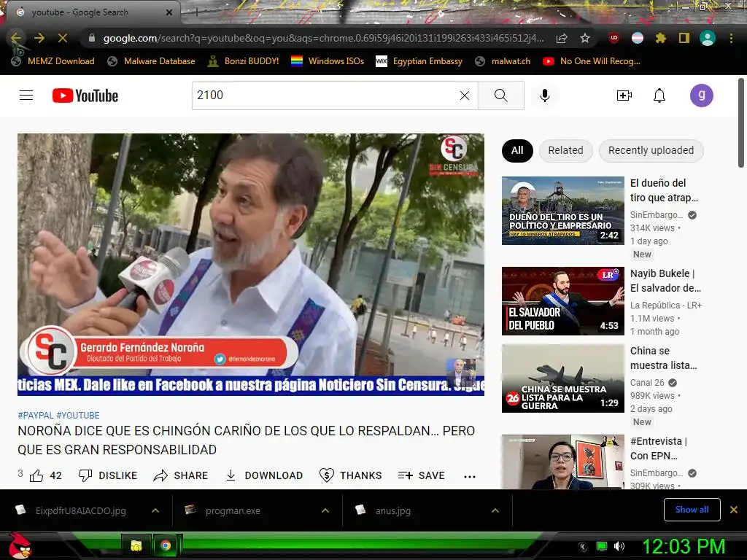This screenshot has width=747, height=560.
Task: Open more actions three-dot menu under video
Action: (470, 476)
